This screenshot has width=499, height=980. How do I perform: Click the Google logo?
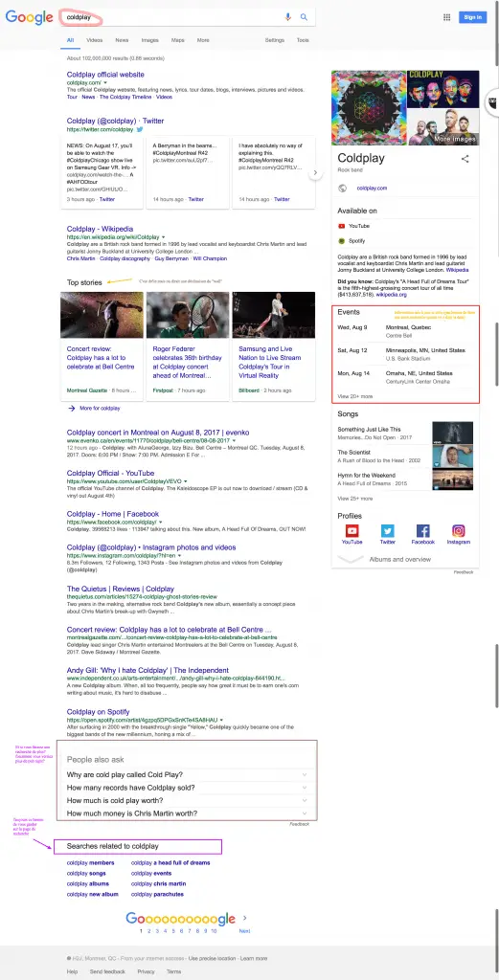(29, 17)
